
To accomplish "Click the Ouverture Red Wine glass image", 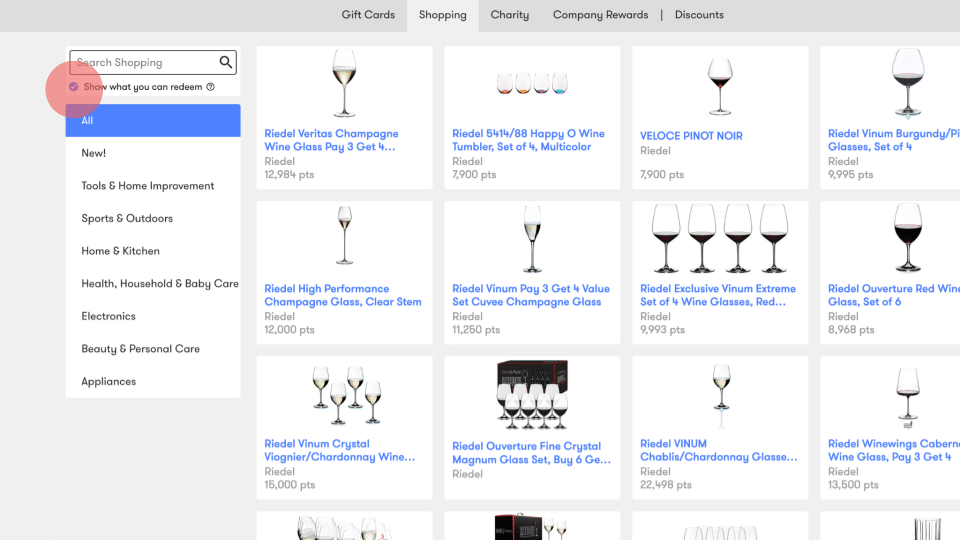I will point(908,238).
